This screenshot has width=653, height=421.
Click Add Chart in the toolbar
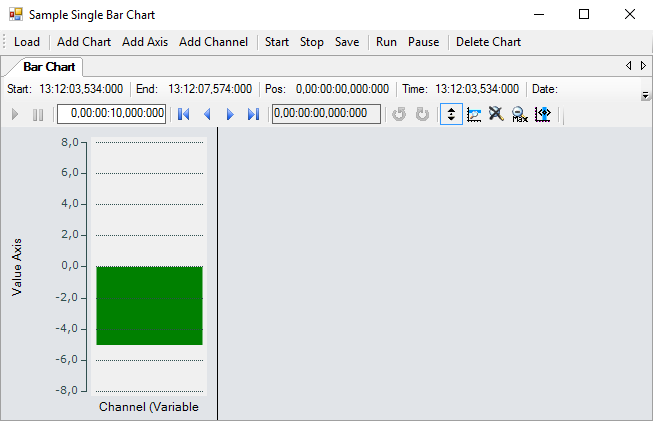[84, 42]
